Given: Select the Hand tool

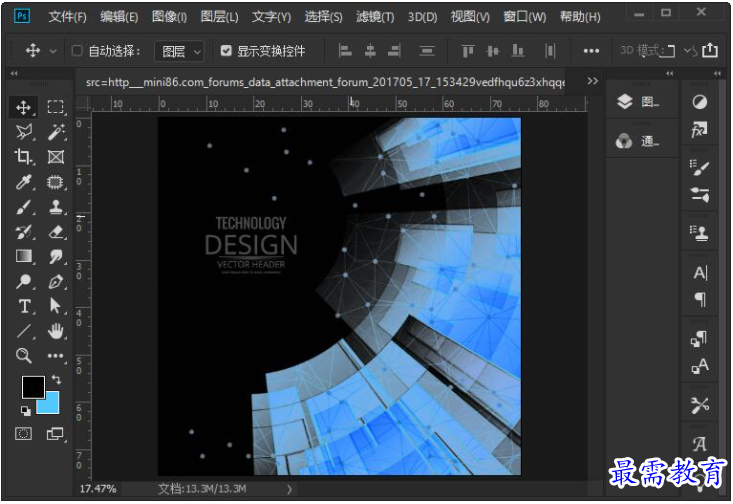Looking at the screenshot, I should (56, 331).
